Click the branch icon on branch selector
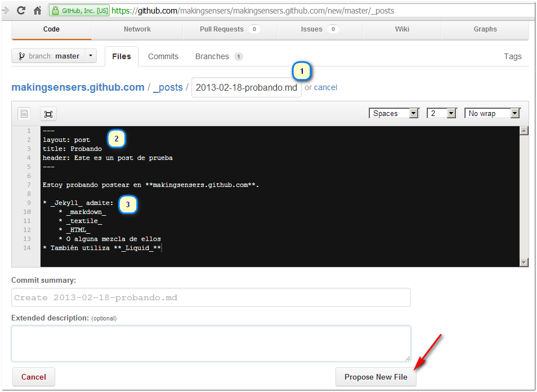Screen dimensions: 537x392 point(21,56)
